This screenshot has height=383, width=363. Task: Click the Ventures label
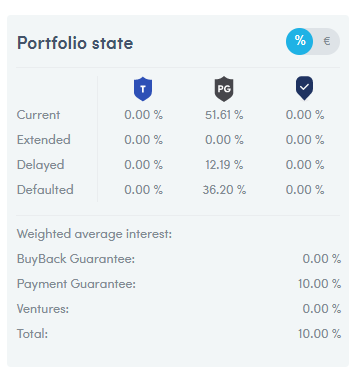43,309
